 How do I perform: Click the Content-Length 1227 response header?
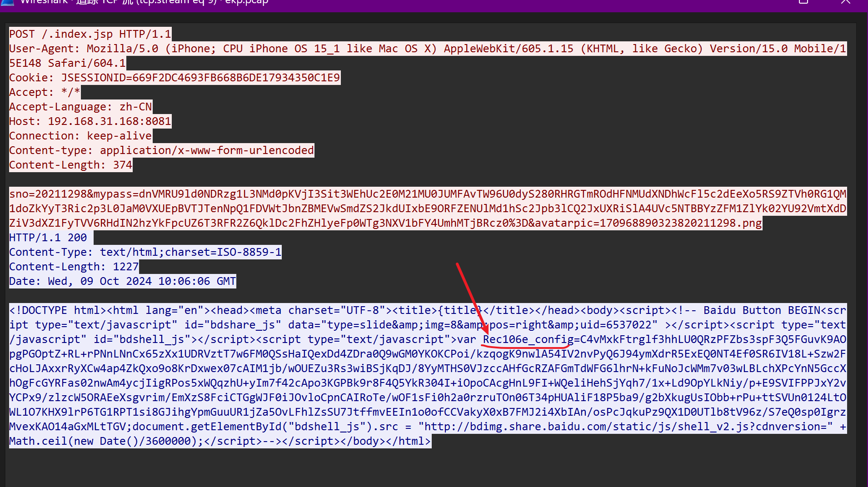(x=74, y=267)
